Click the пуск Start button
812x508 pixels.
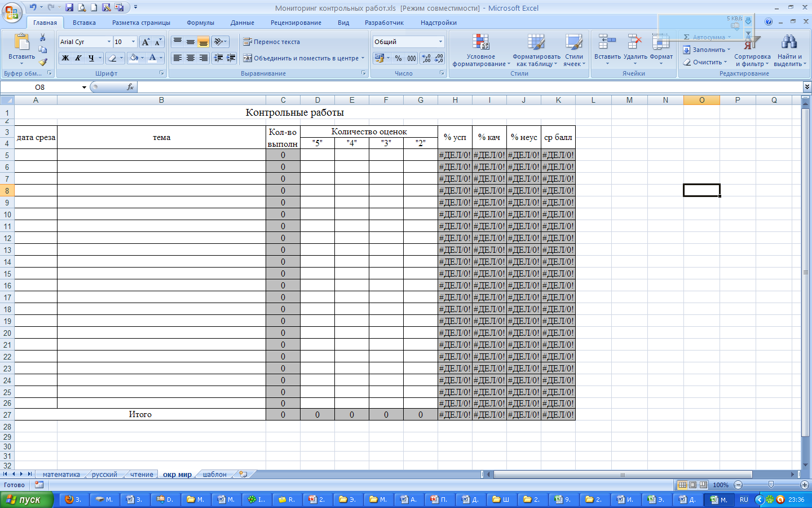pos(27,500)
